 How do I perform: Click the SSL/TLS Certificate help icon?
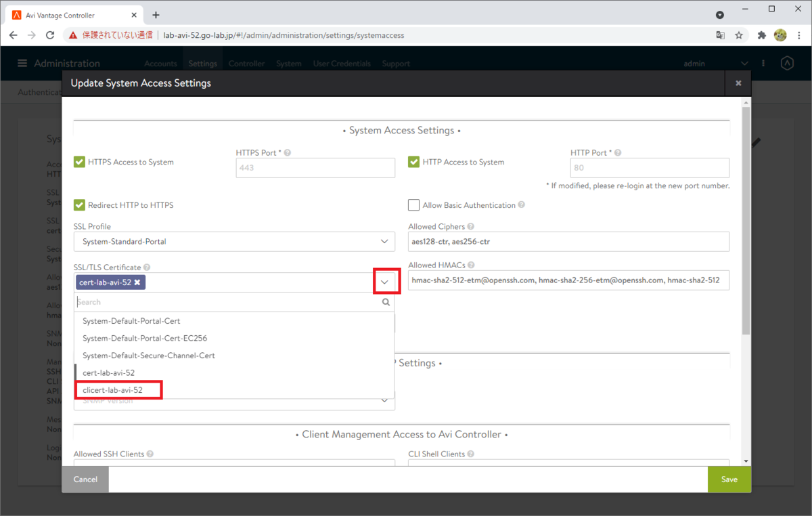click(x=147, y=267)
